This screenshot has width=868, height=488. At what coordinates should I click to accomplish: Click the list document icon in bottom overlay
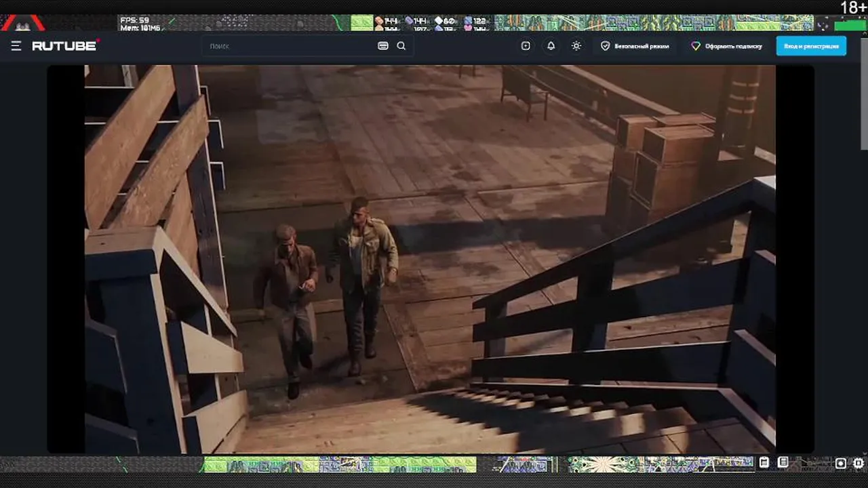pos(783,462)
